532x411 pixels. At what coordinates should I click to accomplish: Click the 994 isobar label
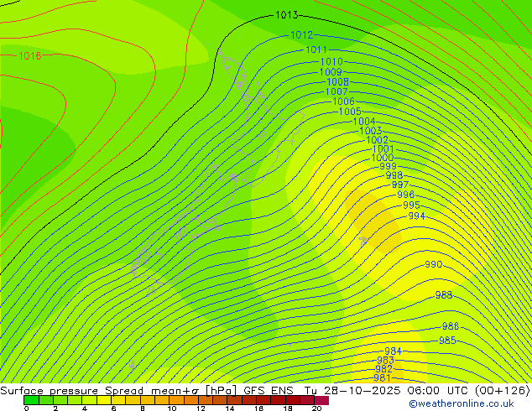click(417, 216)
